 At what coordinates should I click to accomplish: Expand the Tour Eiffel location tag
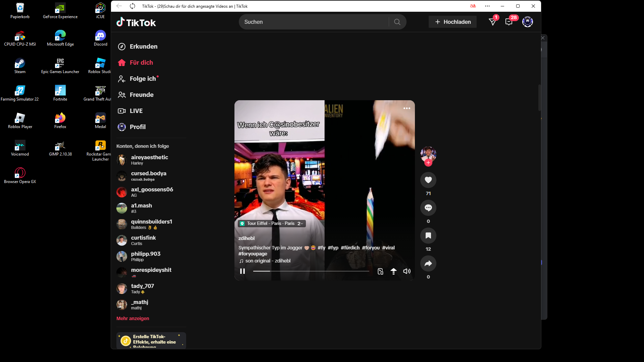[272, 224]
